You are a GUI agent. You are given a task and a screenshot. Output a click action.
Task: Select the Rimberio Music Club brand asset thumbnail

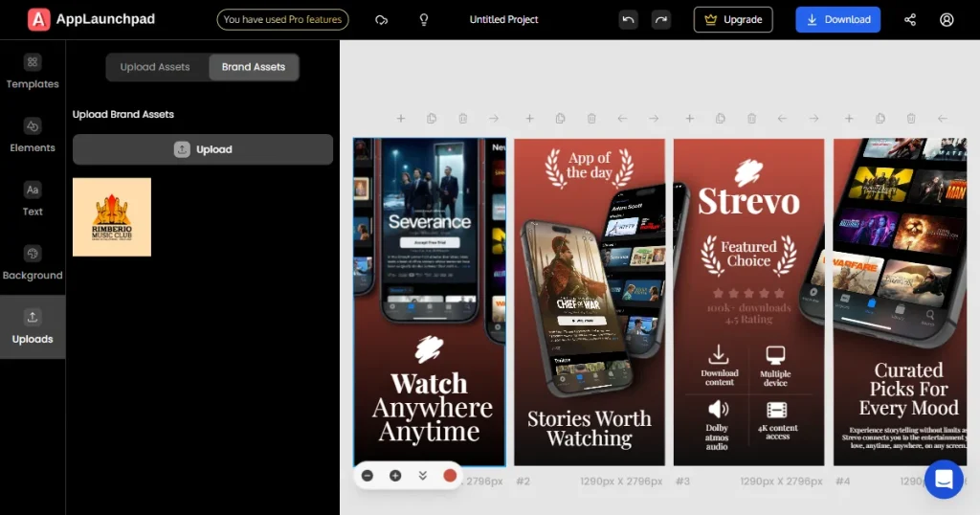pyautogui.click(x=112, y=217)
